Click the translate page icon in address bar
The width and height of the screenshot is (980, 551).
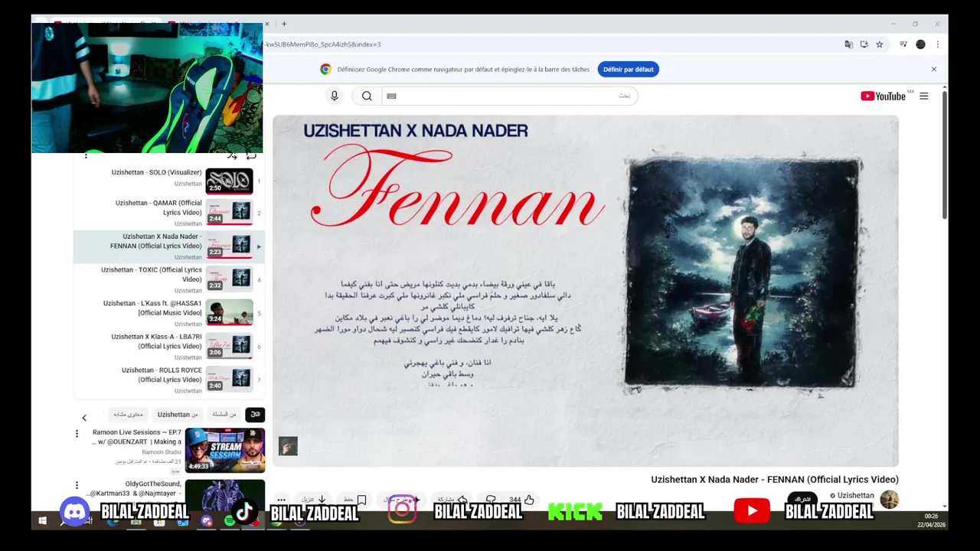tap(848, 44)
